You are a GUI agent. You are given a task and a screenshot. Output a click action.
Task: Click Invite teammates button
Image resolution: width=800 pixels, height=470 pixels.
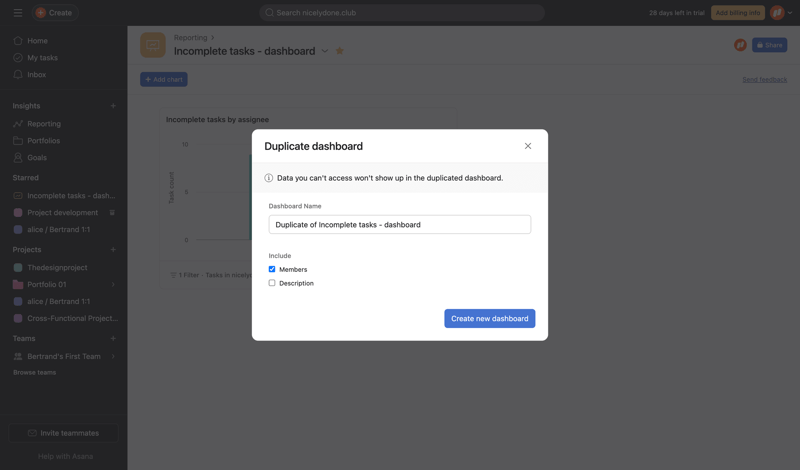click(x=63, y=433)
